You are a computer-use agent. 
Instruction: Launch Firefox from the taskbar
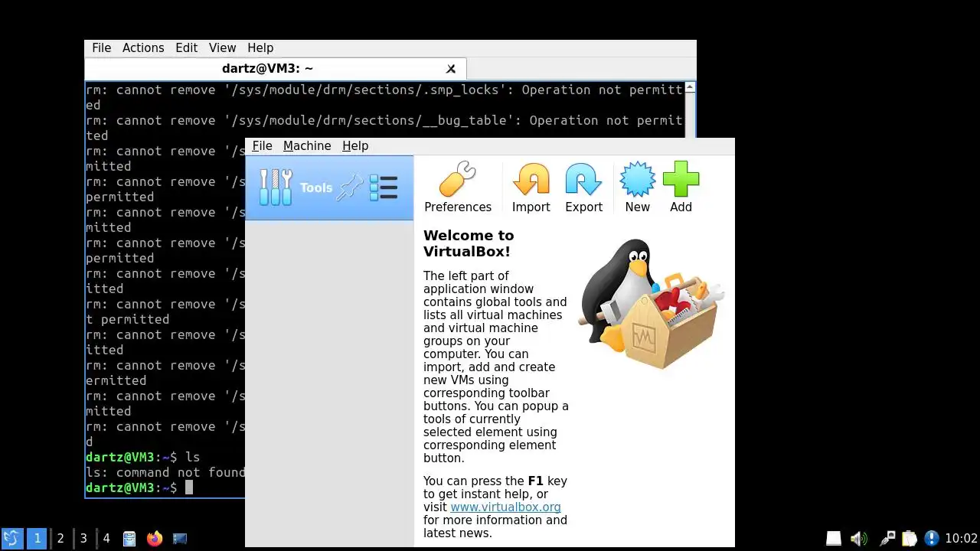155,539
